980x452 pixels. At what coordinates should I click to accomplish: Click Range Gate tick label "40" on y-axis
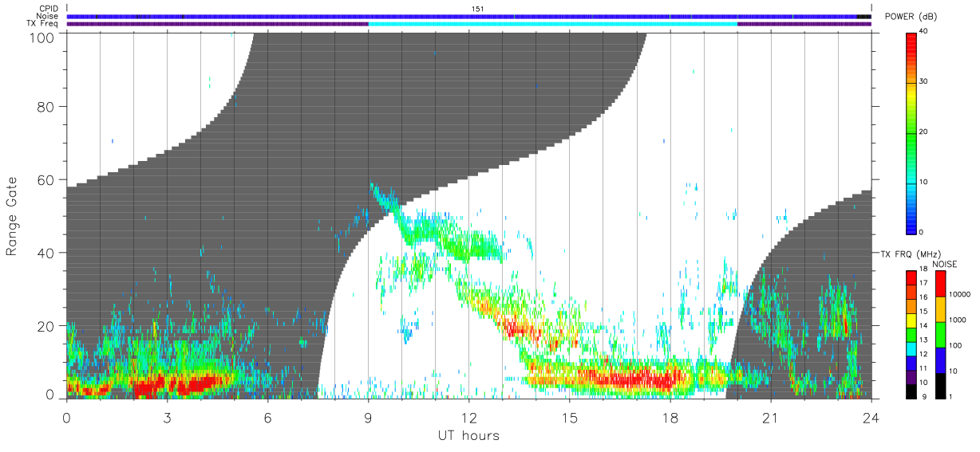(48, 253)
